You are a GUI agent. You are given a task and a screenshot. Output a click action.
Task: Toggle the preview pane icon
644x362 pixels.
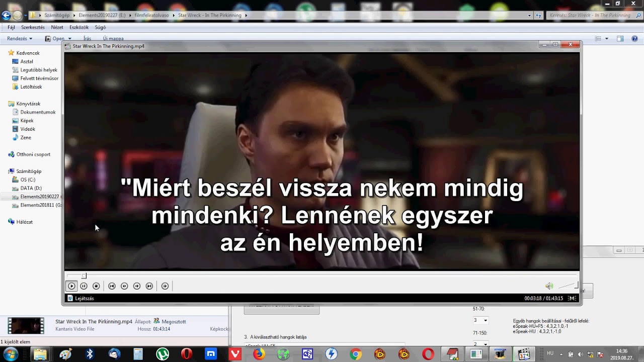(x=620, y=39)
